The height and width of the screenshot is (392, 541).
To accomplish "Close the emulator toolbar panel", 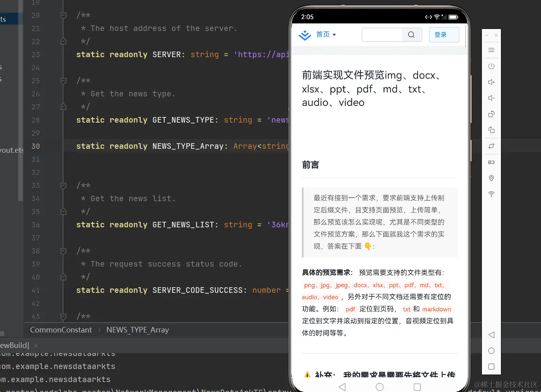I will (x=496, y=35).
